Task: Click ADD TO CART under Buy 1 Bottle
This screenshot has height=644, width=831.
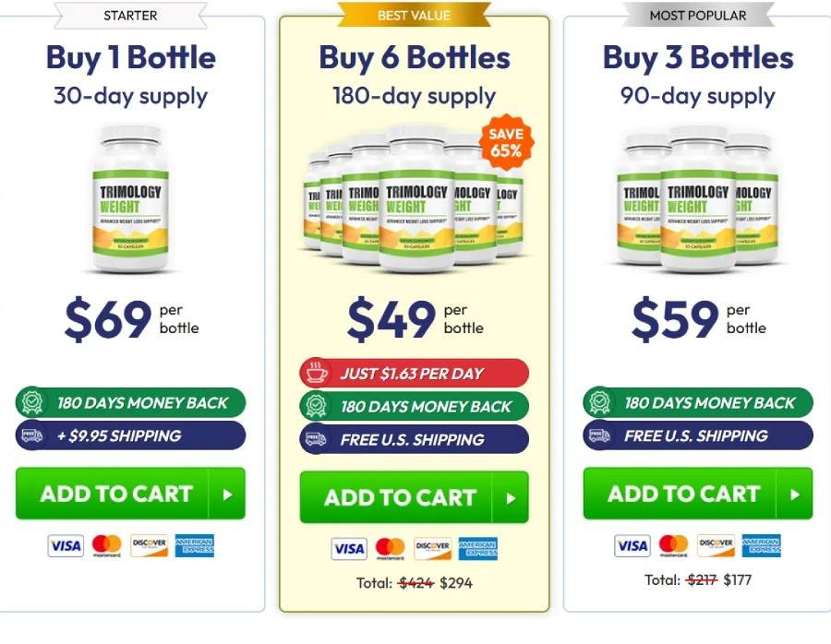Action: click(129, 495)
